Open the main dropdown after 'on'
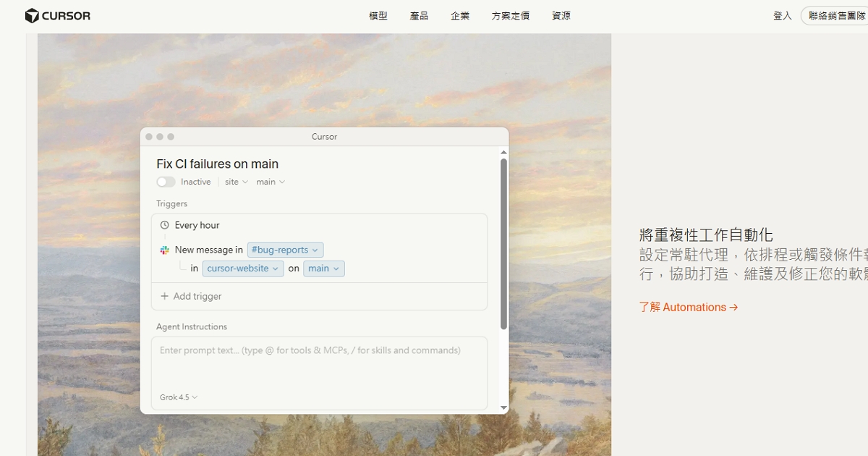Screen dimensions: 868x456 [324, 269]
